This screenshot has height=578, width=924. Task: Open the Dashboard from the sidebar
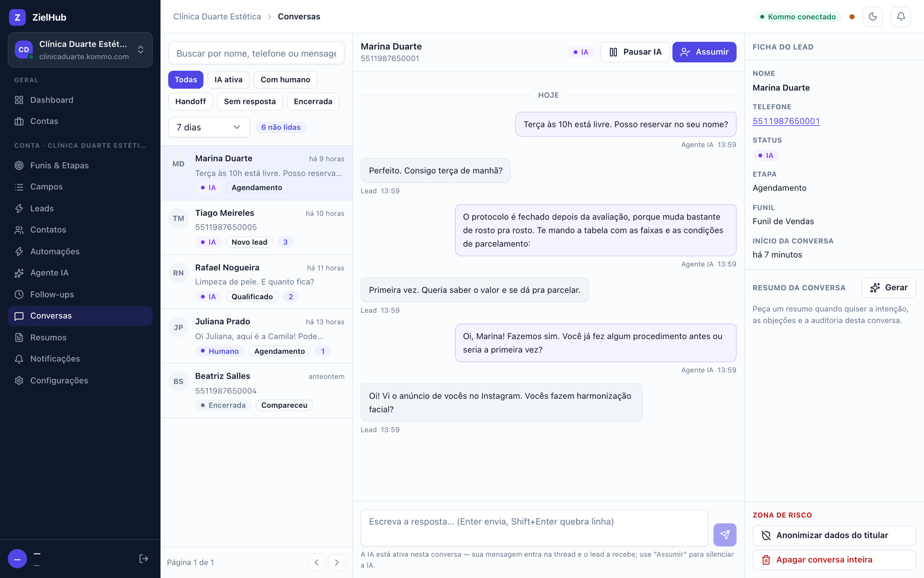[x=80, y=100]
